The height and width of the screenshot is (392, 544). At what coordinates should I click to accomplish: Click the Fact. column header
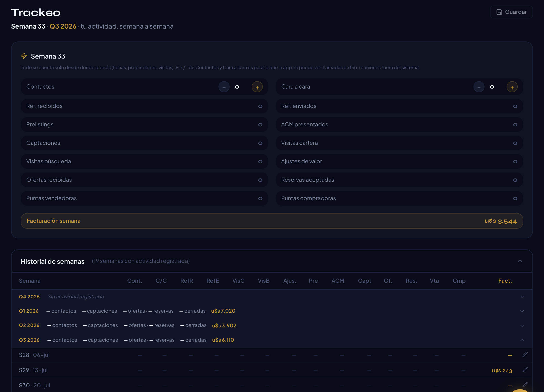pyautogui.click(x=505, y=281)
